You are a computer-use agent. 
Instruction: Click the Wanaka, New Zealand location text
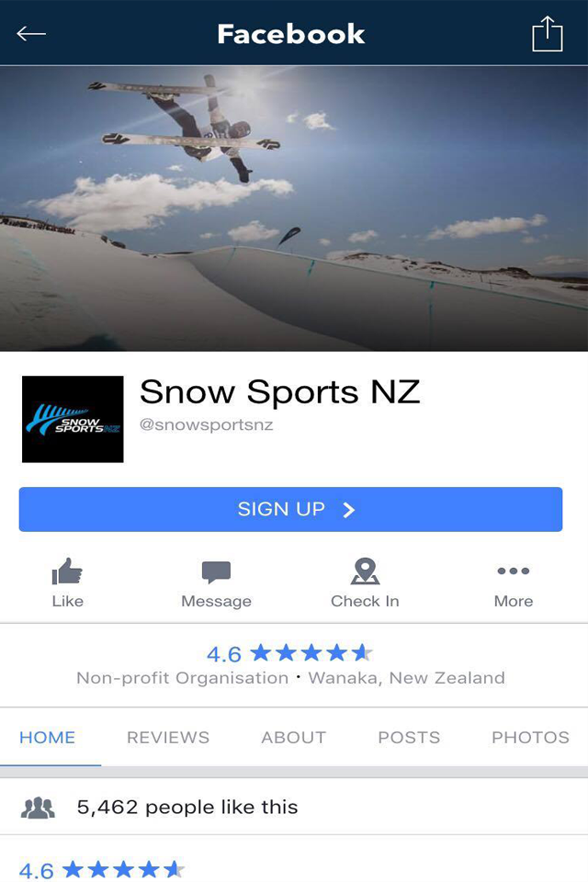(406, 678)
